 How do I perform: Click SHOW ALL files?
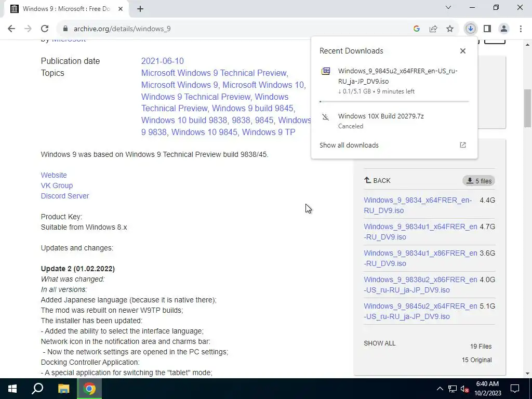[379, 343]
